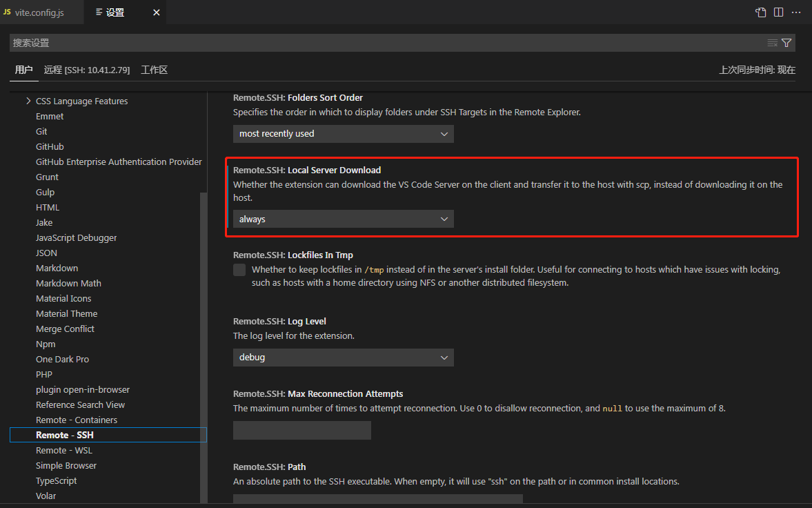Select One Dark Pro extension settings
812x508 pixels.
tap(62, 358)
